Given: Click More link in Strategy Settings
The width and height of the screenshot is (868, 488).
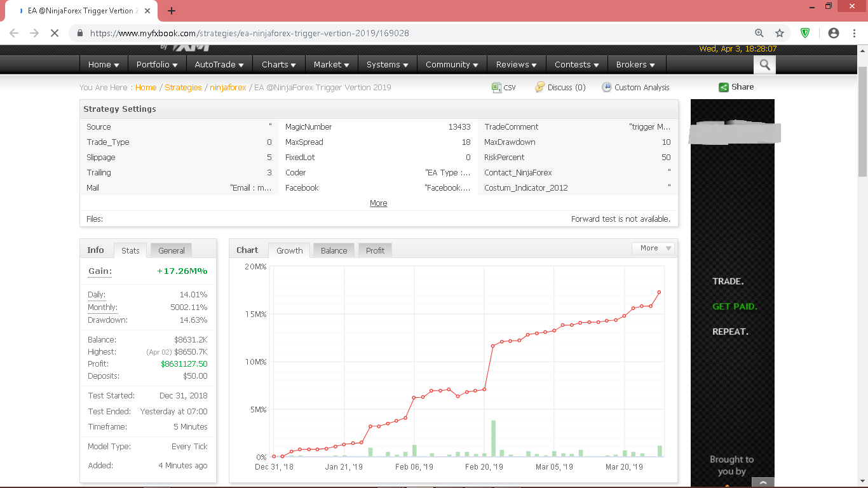Looking at the screenshot, I should pyautogui.click(x=379, y=203).
